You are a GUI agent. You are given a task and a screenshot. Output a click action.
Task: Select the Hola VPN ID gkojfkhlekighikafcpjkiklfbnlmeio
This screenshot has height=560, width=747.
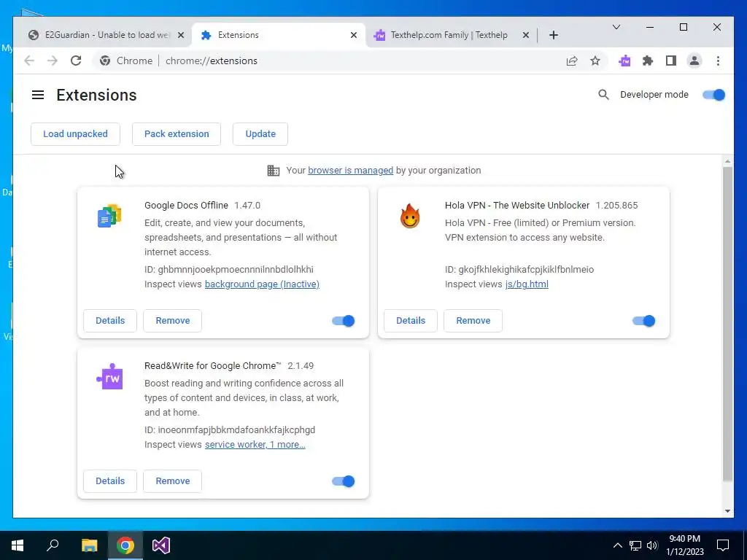[526, 270]
